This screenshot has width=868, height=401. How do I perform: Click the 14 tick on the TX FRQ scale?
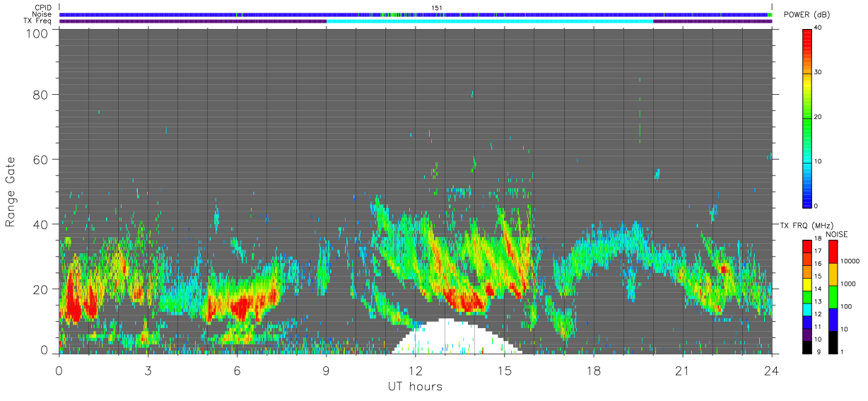(x=819, y=289)
